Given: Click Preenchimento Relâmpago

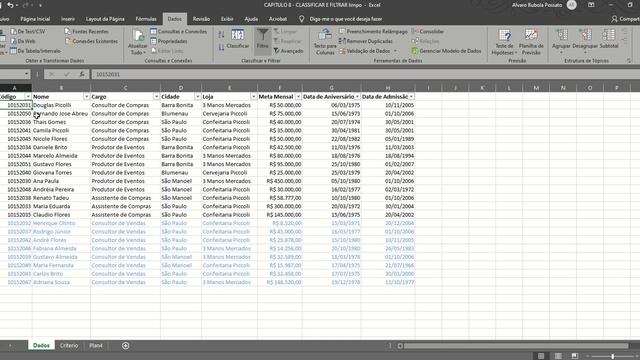Looking at the screenshot, I should coord(373,31).
